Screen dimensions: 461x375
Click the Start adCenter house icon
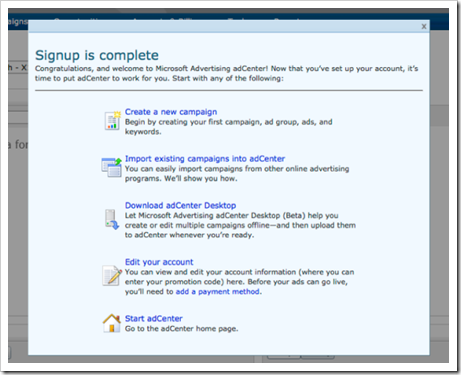point(112,323)
